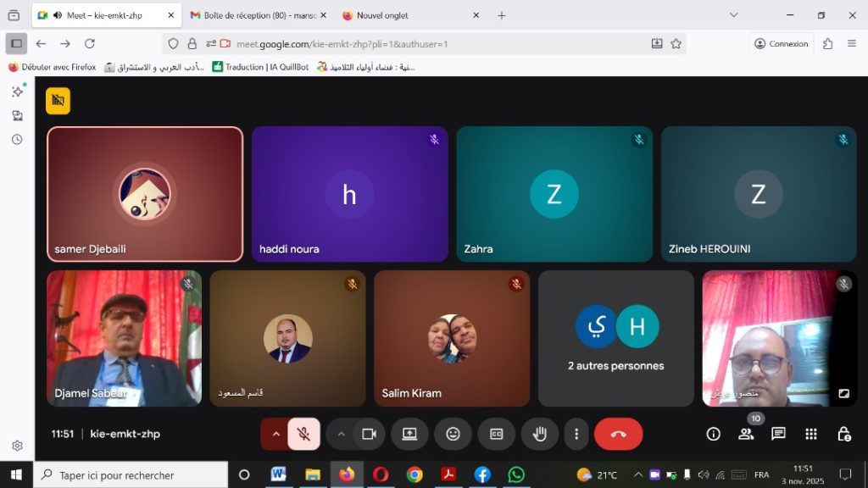Turn on closed captions
868x488 pixels.
click(496, 434)
